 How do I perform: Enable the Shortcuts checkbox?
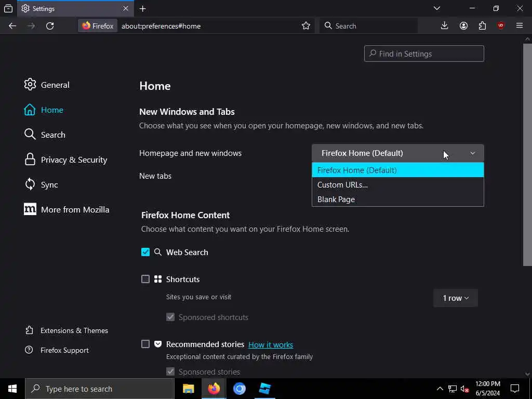pos(145,279)
